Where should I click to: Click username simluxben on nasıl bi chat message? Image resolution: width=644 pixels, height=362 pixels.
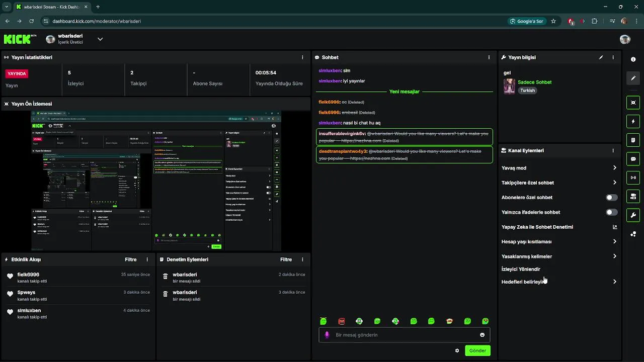coord(330,123)
